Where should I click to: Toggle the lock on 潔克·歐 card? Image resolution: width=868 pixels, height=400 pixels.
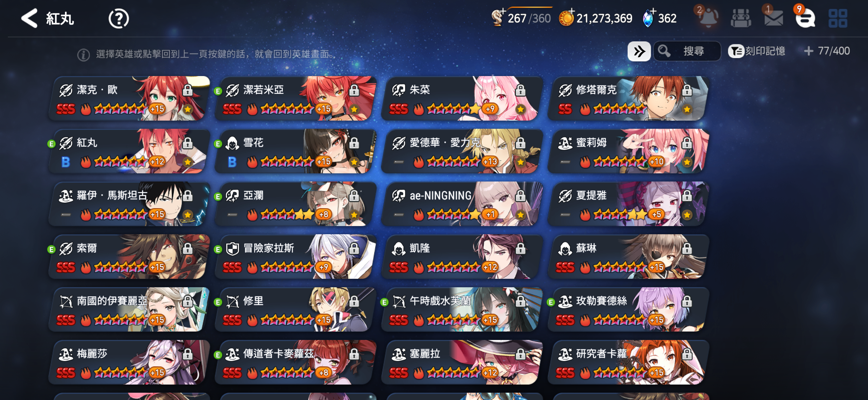coord(187,90)
